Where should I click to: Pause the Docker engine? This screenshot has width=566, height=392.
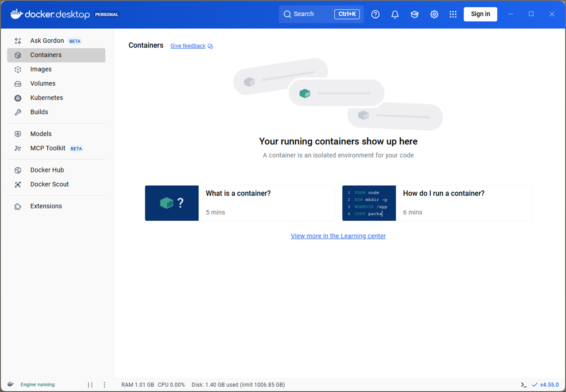[90, 385]
